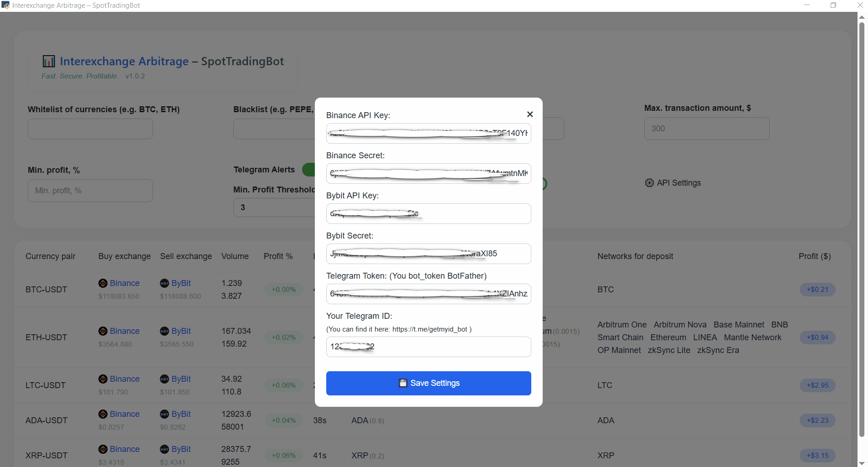This screenshot has height=467, width=868.
Task: Click the Max. transaction amount field
Action: (x=706, y=129)
